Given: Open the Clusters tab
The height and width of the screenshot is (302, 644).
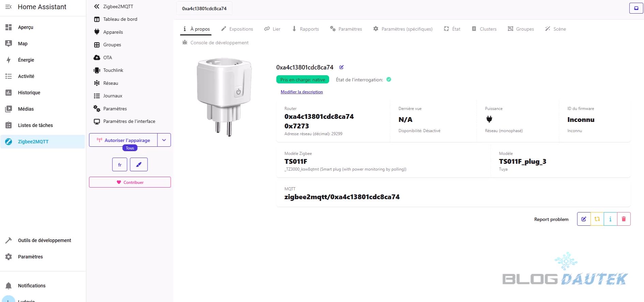Looking at the screenshot, I should (484, 29).
